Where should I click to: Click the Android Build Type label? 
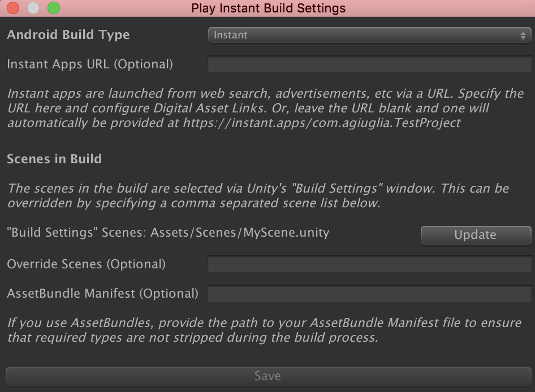(x=68, y=35)
